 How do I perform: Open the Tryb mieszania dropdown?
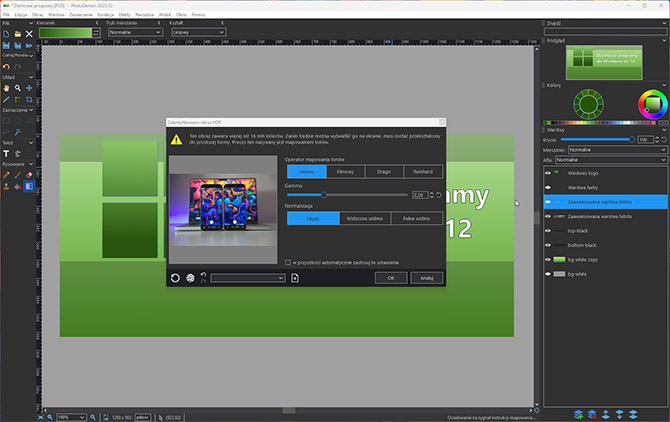tap(135, 32)
